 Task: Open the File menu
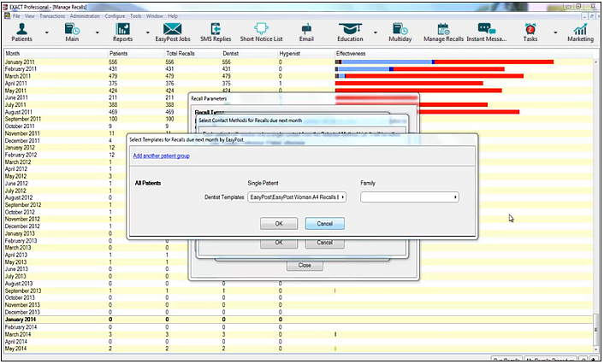pyautogui.click(x=16, y=16)
